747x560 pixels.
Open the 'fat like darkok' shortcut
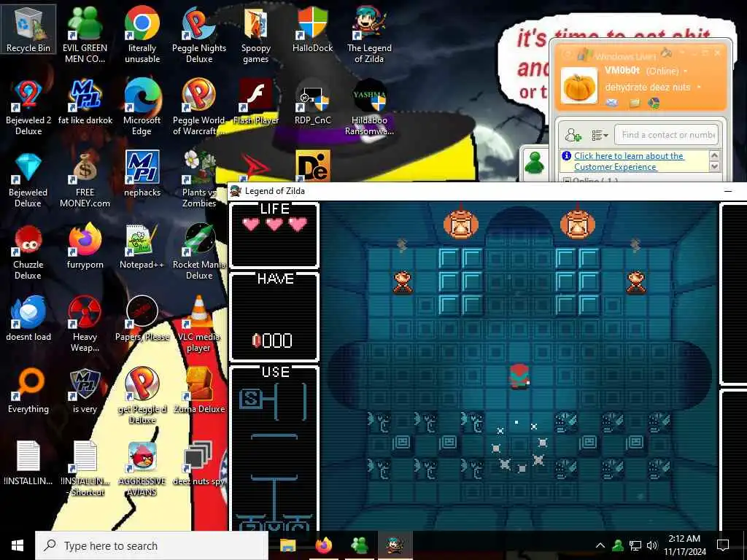(x=85, y=102)
